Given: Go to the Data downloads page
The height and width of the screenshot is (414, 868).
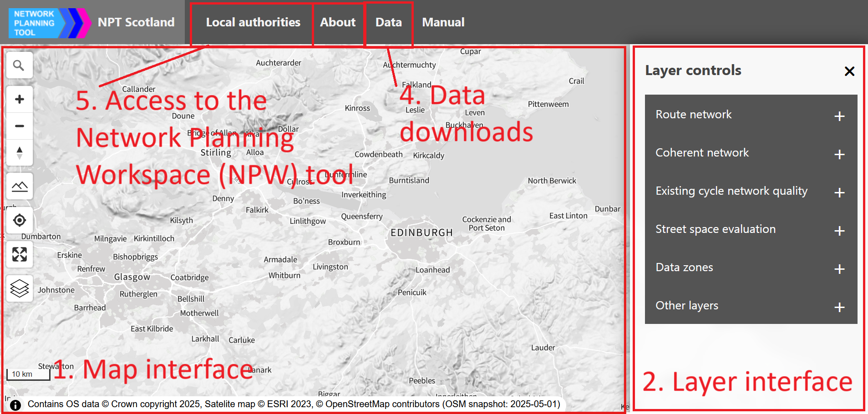Looking at the screenshot, I should coord(388,22).
